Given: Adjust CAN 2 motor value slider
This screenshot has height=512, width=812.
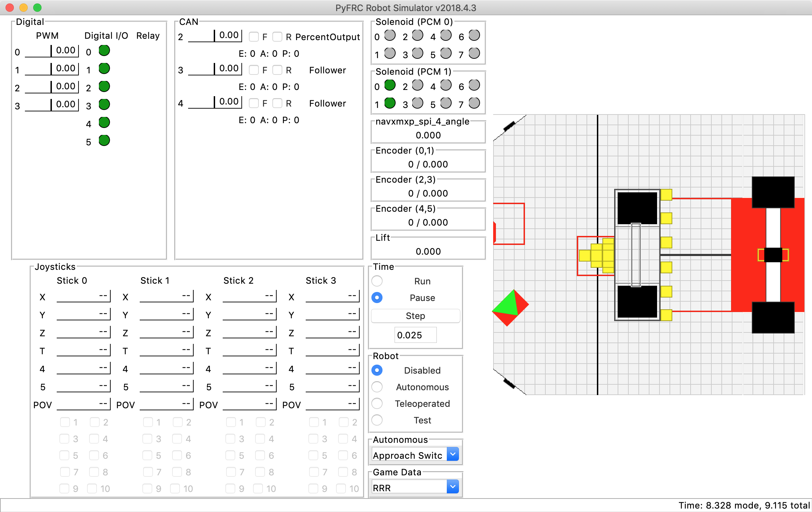Looking at the screenshot, I should 215,36.
